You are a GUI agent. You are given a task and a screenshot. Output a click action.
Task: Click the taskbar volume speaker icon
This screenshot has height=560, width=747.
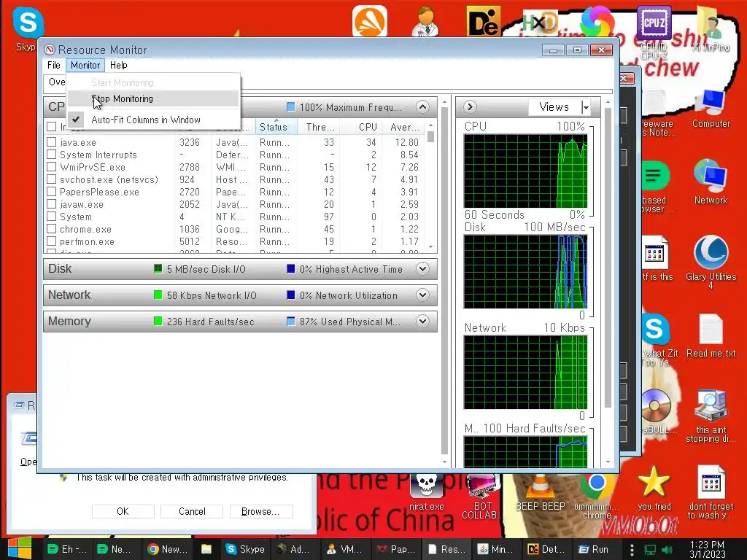[667, 550]
